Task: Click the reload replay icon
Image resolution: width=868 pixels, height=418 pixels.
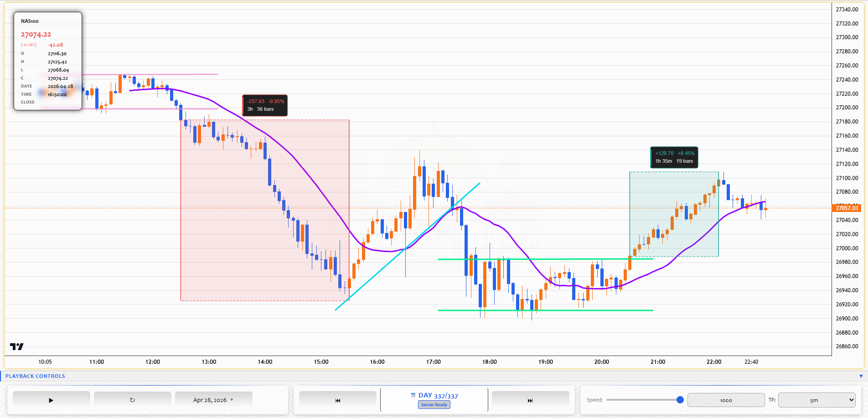Action: coord(132,400)
